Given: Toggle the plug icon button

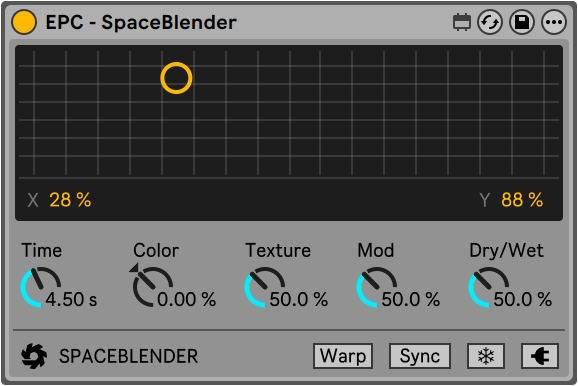Looking at the screenshot, I should [540, 356].
